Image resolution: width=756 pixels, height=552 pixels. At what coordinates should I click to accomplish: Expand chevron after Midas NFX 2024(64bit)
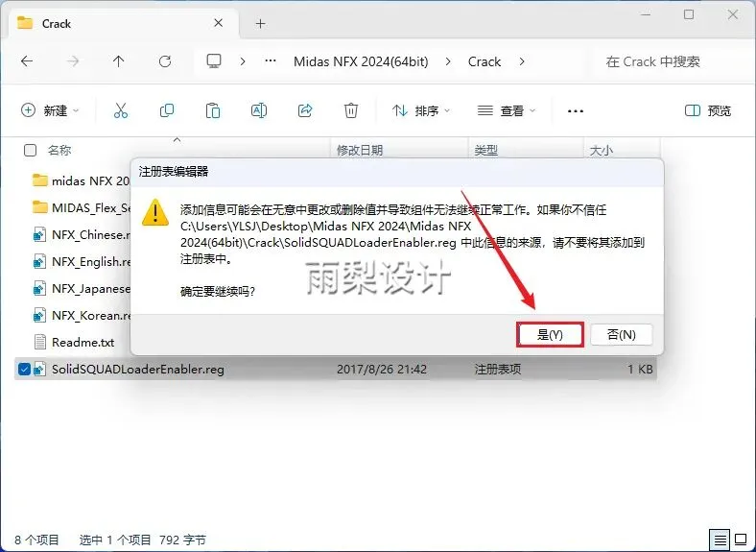(448, 61)
